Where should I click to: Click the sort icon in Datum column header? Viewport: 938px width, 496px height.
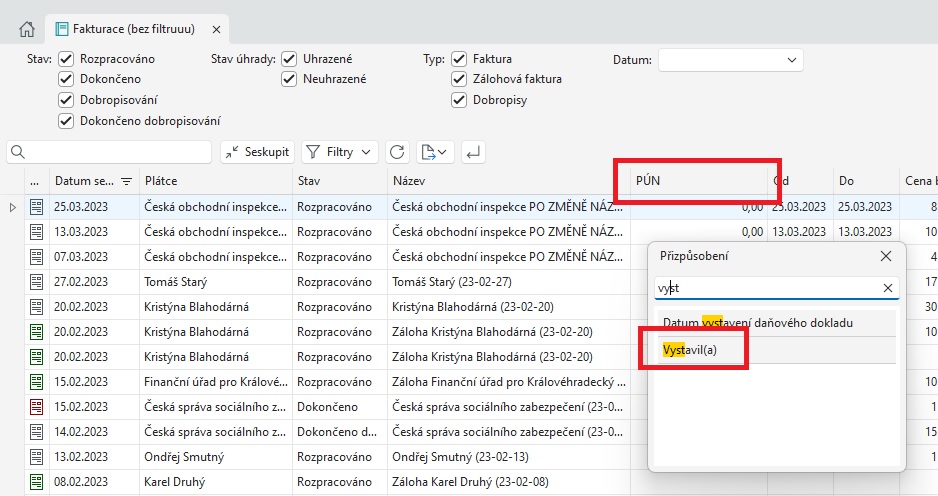(127, 181)
